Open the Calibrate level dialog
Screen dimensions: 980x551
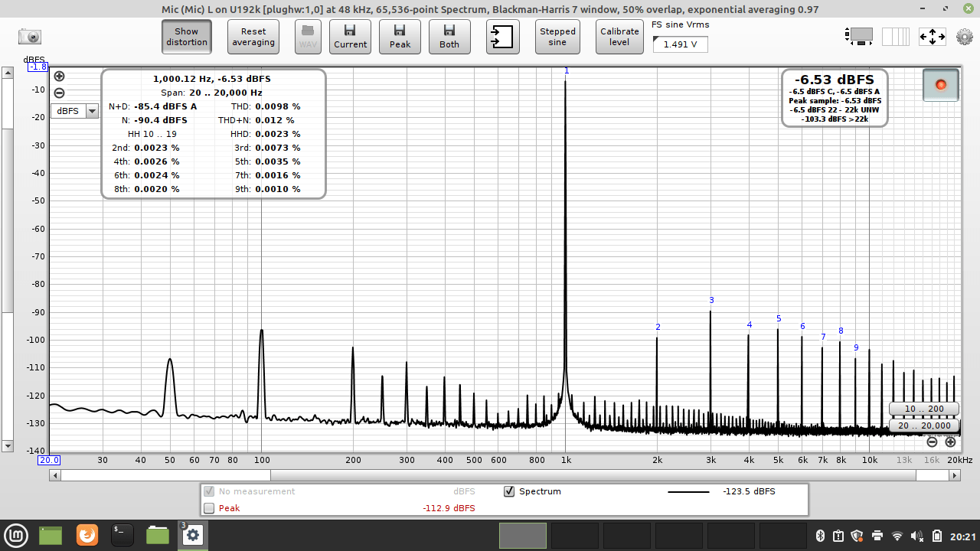coord(619,37)
